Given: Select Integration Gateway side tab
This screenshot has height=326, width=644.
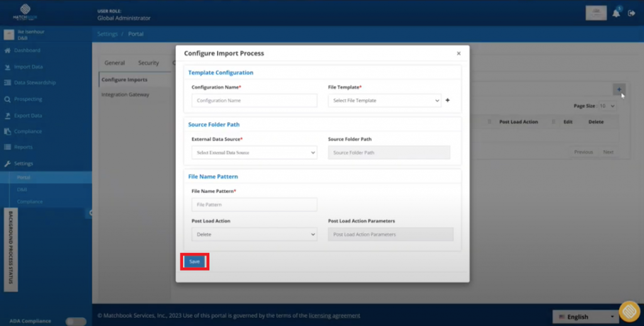Looking at the screenshot, I should tap(125, 94).
